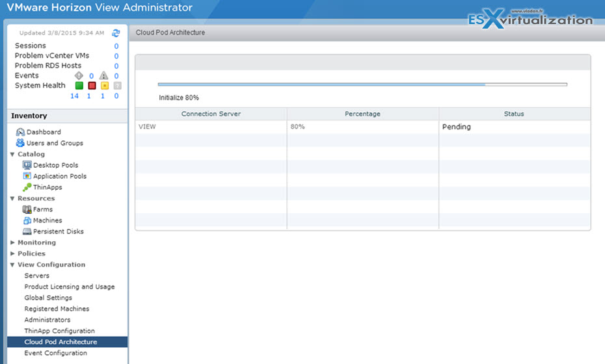
Task: Click the green health count 14
Action: pyautogui.click(x=74, y=96)
